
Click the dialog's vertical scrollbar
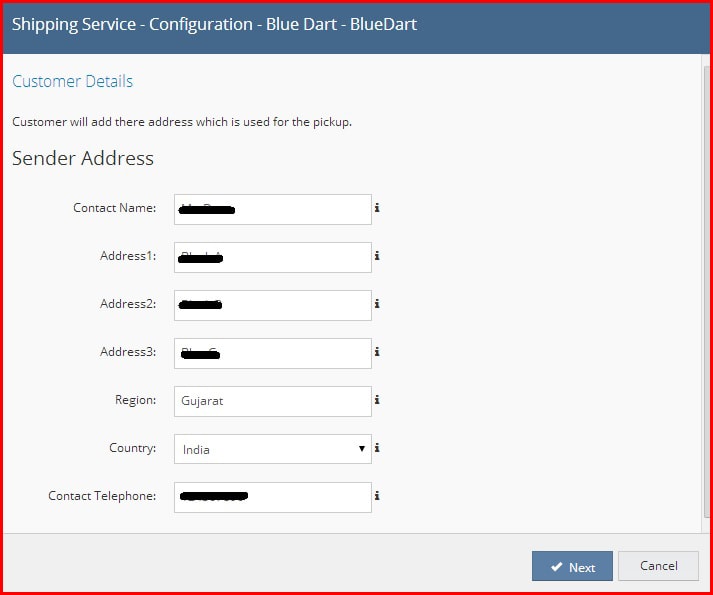click(x=706, y=291)
